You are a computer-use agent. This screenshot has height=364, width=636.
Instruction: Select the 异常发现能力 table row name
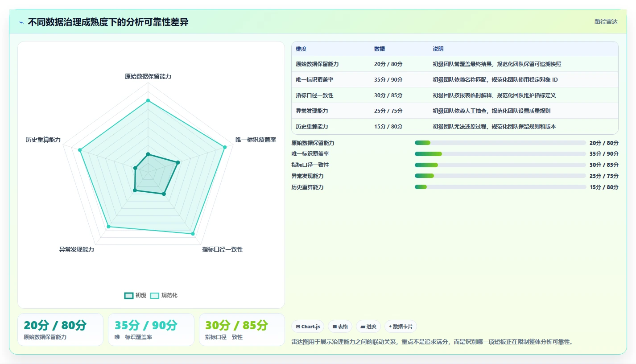pyautogui.click(x=312, y=111)
